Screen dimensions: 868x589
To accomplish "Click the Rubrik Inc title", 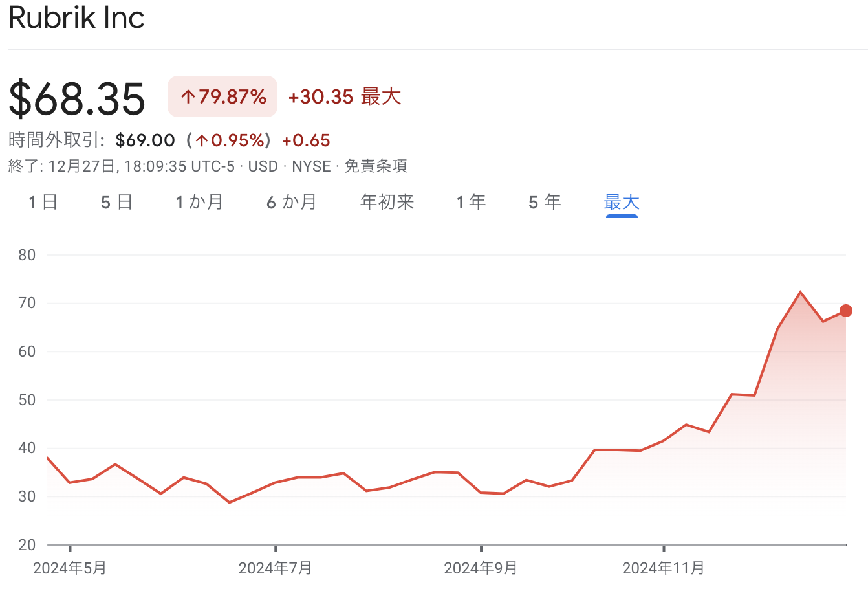I will (76, 17).
